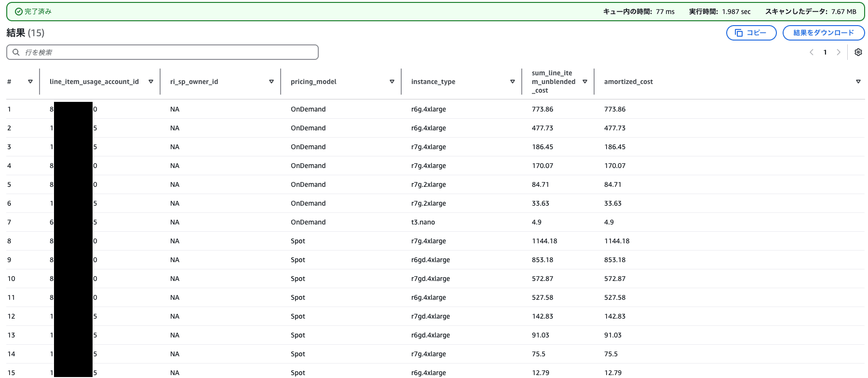Image resolution: width=868 pixels, height=378 pixels.
Task: Sort by line_item_usage_account_id column arrow
Action: click(x=151, y=82)
